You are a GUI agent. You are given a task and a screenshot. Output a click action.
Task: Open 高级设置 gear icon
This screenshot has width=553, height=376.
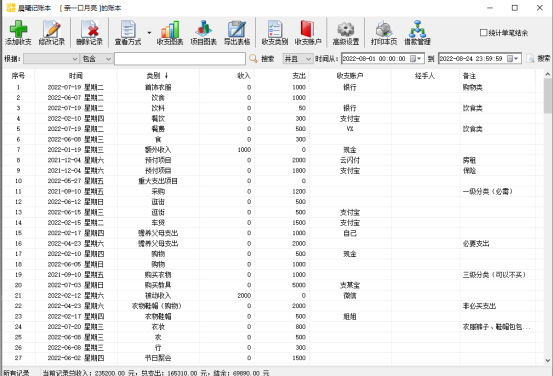coord(346,29)
